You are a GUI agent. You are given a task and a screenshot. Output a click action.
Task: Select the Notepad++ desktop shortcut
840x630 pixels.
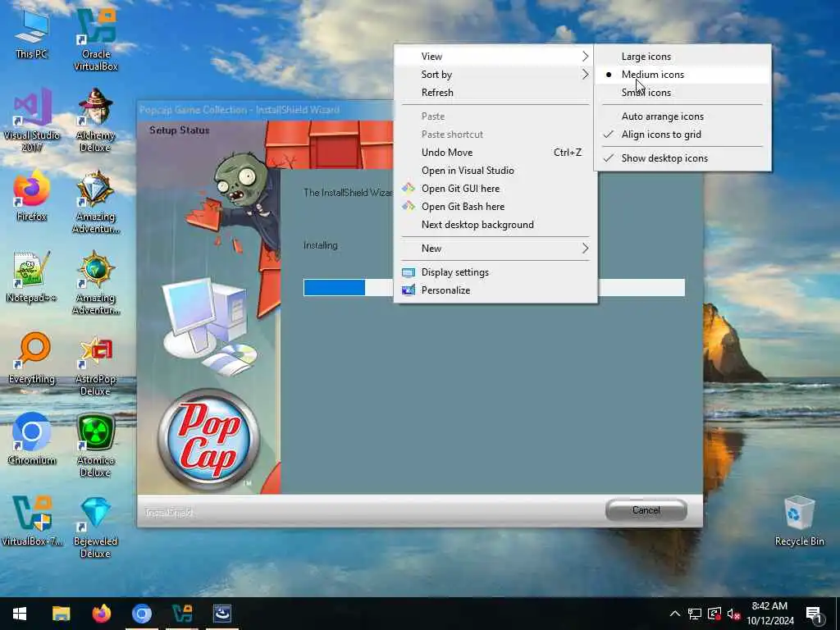click(32, 277)
